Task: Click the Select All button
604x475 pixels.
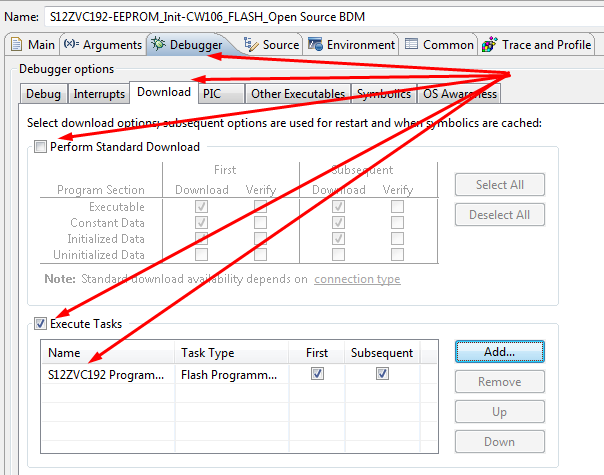Action: (x=500, y=185)
